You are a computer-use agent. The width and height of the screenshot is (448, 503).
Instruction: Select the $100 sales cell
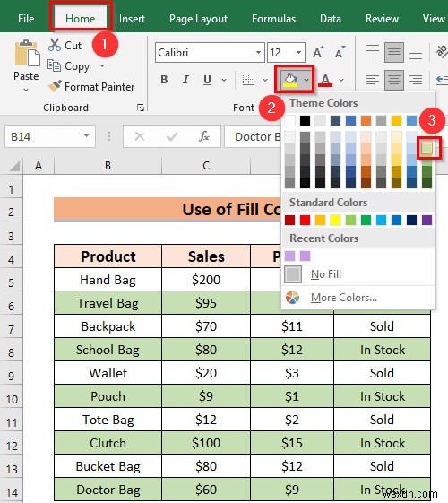206,443
